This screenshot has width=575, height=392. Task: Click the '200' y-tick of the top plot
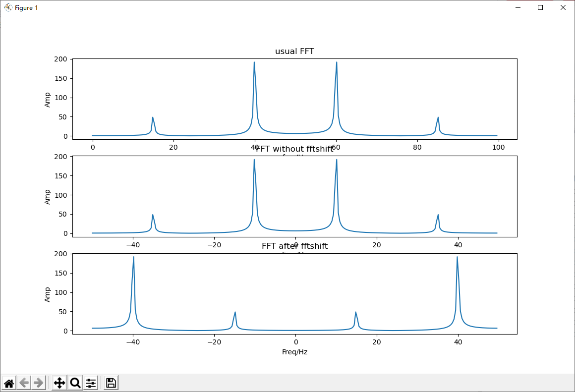(x=61, y=59)
